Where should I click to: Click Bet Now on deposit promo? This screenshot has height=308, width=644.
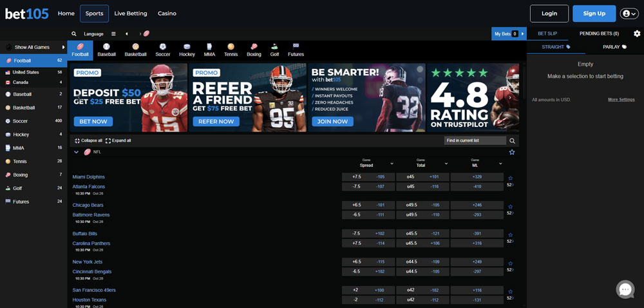93,121
